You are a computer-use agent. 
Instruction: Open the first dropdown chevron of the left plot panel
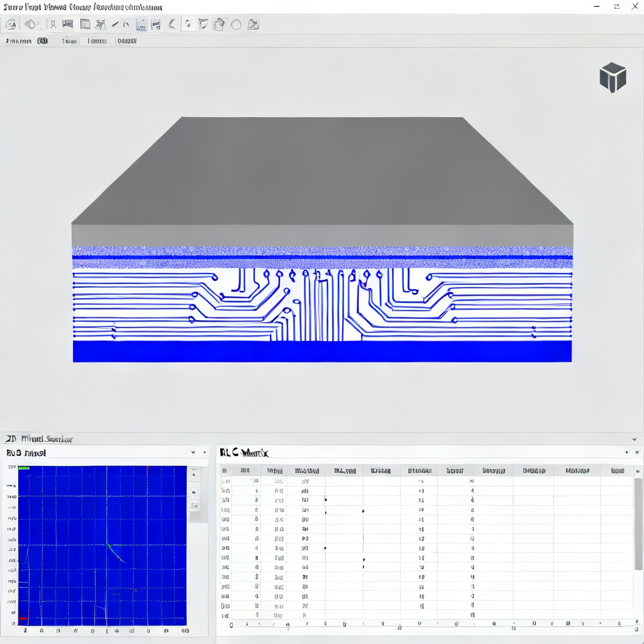(193, 452)
